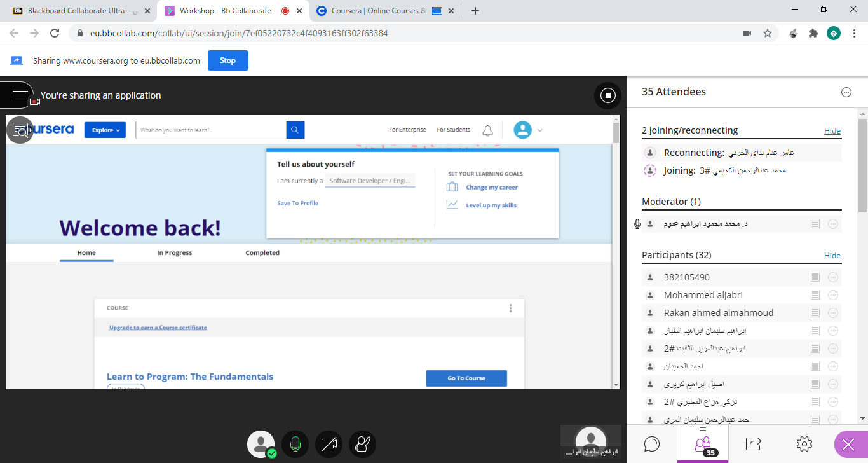Switch to the In Progress tab
The width and height of the screenshot is (868, 463).
tap(175, 252)
